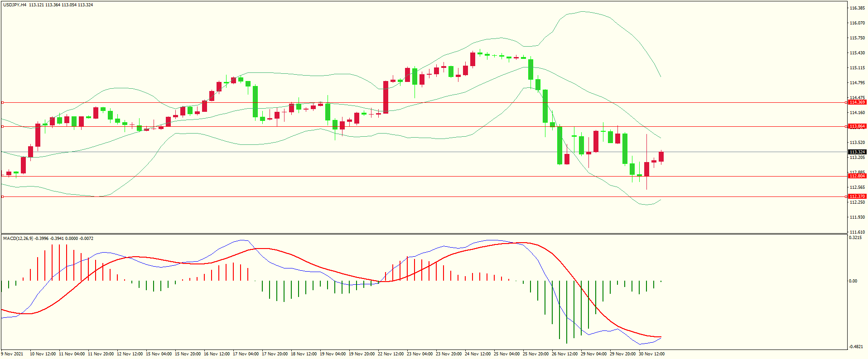868x359 pixels.
Task: Click the 19 Nov 20:00 time label
Action: [362, 354]
